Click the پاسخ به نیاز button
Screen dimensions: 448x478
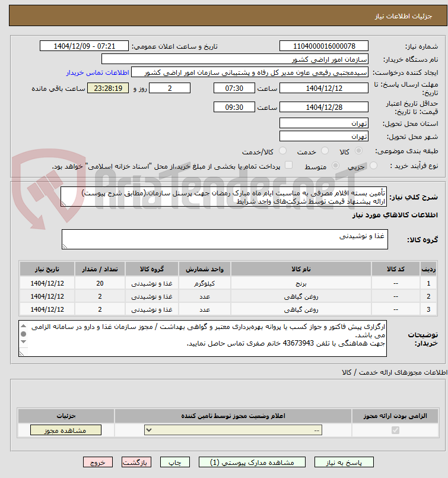click(x=344, y=462)
